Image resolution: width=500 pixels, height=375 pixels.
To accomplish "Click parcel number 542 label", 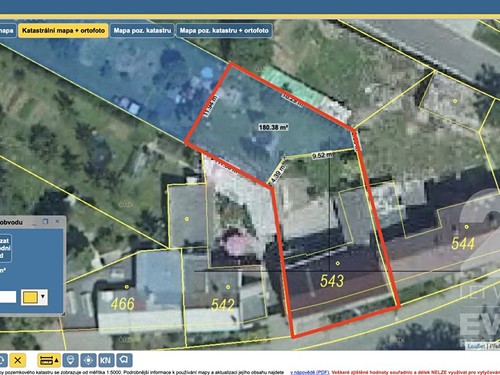I will pyautogui.click(x=223, y=305).
